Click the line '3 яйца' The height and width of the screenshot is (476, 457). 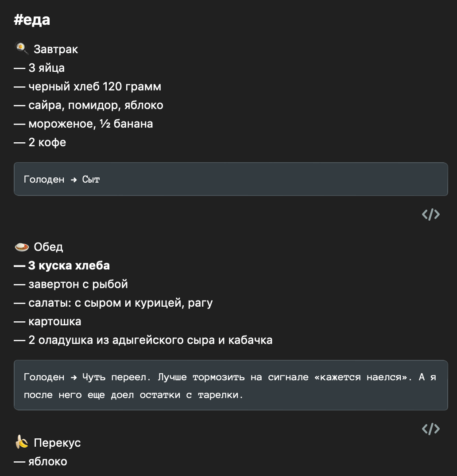click(46, 68)
